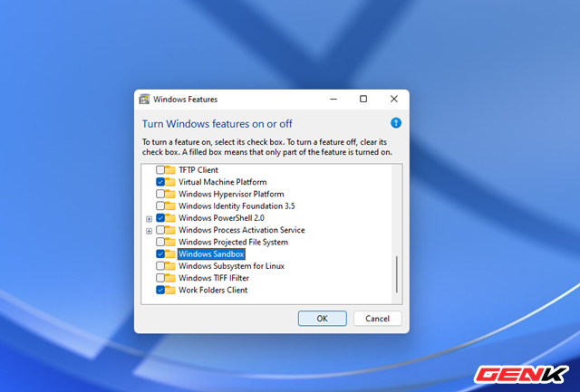Enable Windows Hypervisor Platform checkbox
The width and height of the screenshot is (580, 392).
pyautogui.click(x=160, y=194)
